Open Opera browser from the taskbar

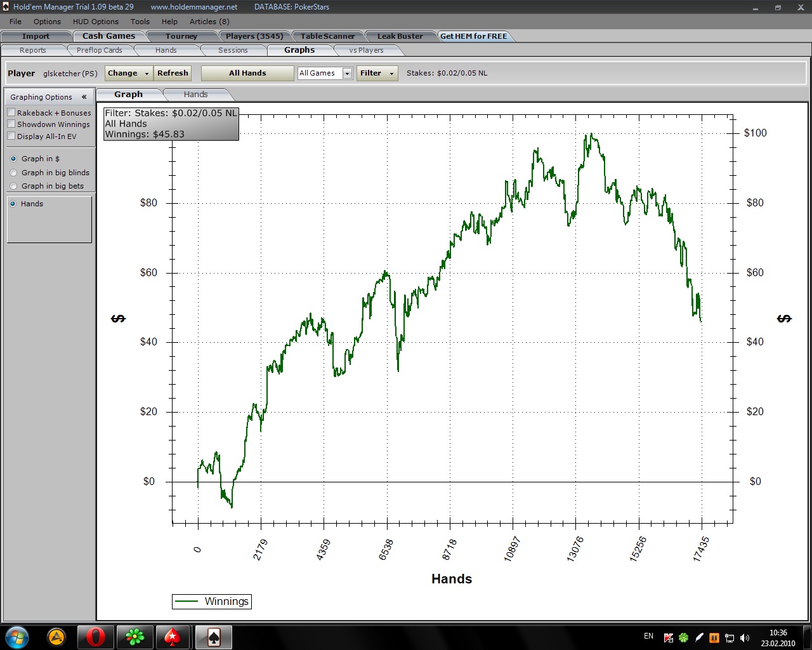95,637
